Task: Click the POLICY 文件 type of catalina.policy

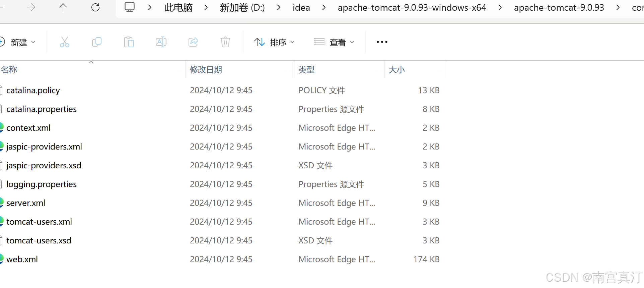Action: point(322,90)
